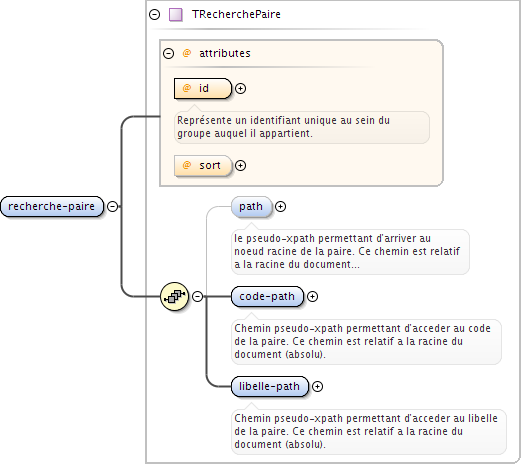The width and height of the screenshot is (522, 465).
Task: Collapse the TRecherchePaire type box
Action: tap(154, 15)
